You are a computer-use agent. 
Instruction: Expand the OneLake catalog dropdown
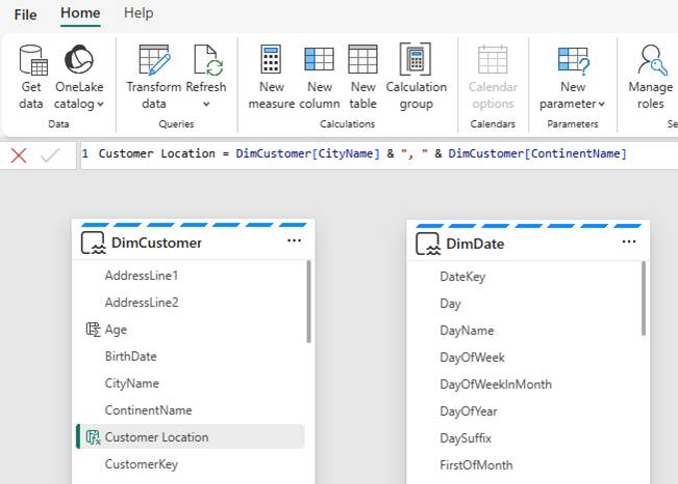100,104
